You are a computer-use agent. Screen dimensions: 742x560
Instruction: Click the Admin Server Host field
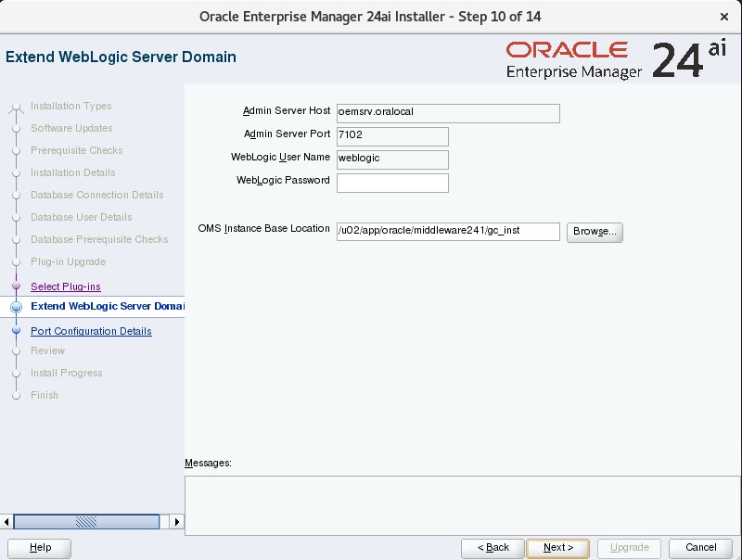pyautogui.click(x=448, y=113)
